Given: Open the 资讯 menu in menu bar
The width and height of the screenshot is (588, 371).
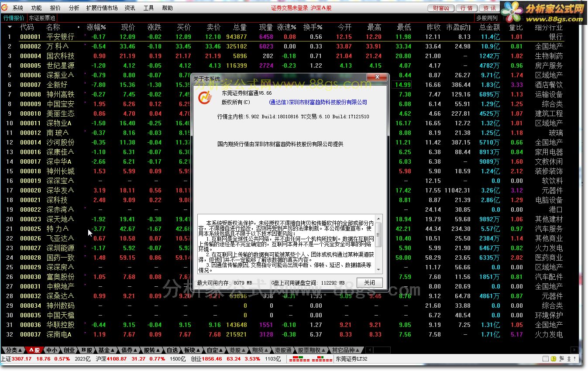Looking at the screenshot, I should [x=130, y=8].
